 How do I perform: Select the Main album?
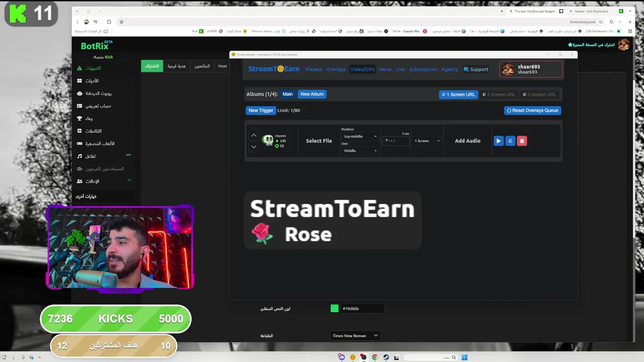(x=287, y=94)
